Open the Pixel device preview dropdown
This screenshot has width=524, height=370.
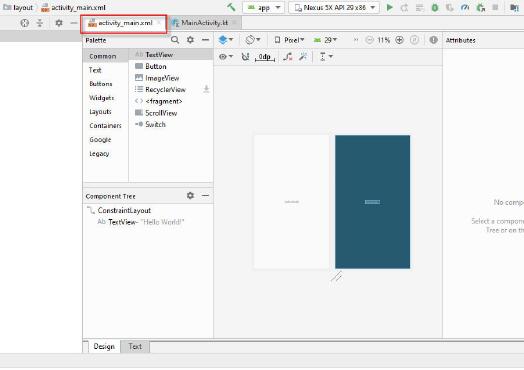click(289, 40)
